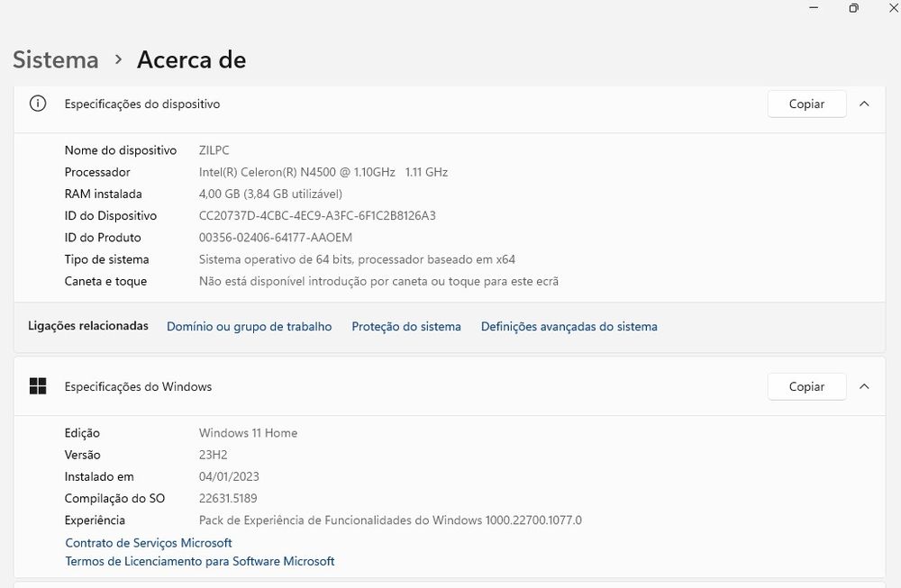
Task: Click the Versão label
Action: point(82,455)
